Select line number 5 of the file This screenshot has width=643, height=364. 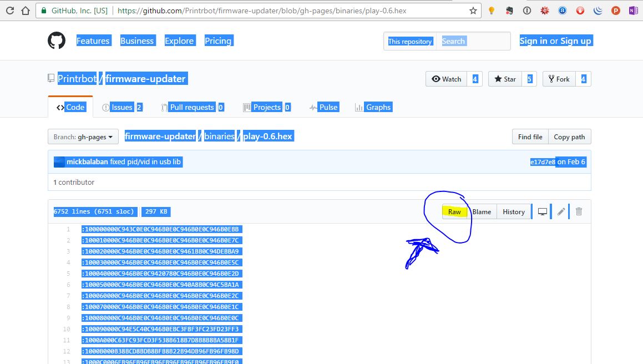(68, 274)
